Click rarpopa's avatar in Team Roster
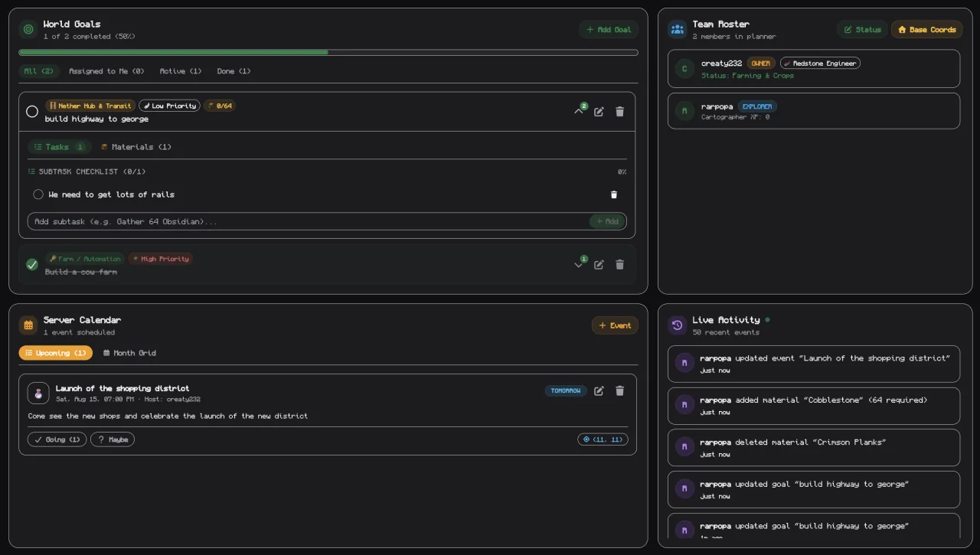Image resolution: width=980 pixels, height=555 pixels. pos(684,111)
